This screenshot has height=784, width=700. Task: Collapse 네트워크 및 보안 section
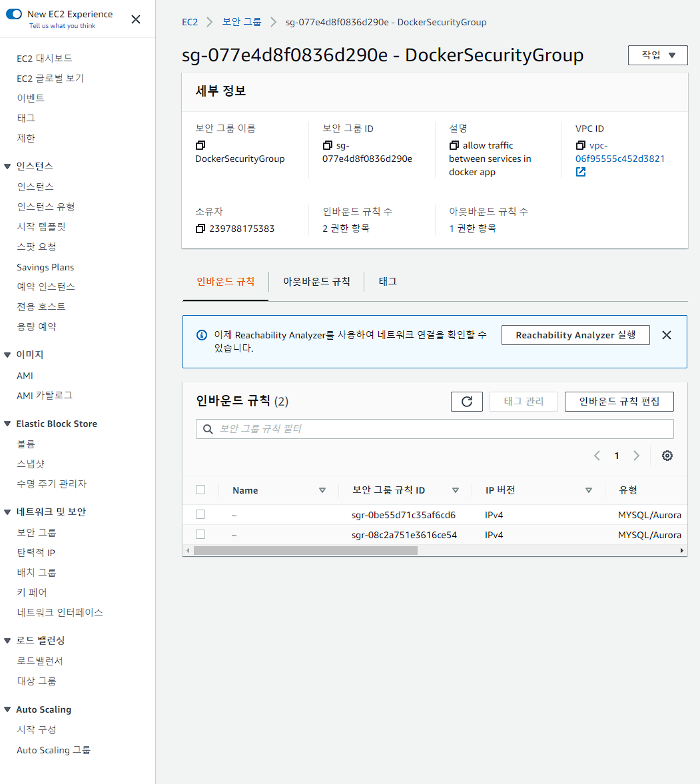[x=7, y=512]
